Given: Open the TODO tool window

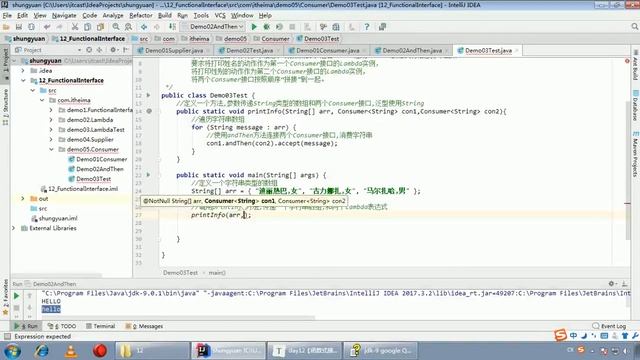Looking at the screenshot, I should coord(62,326).
